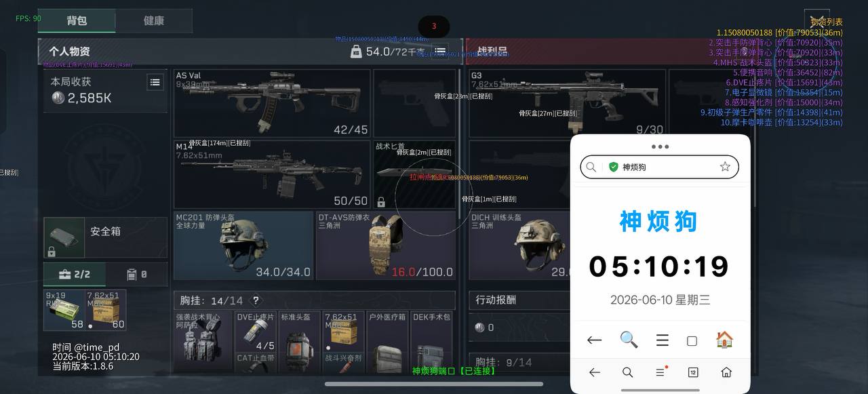Click the colorful house home icon
The height and width of the screenshot is (394, 868).
(725, 340)
